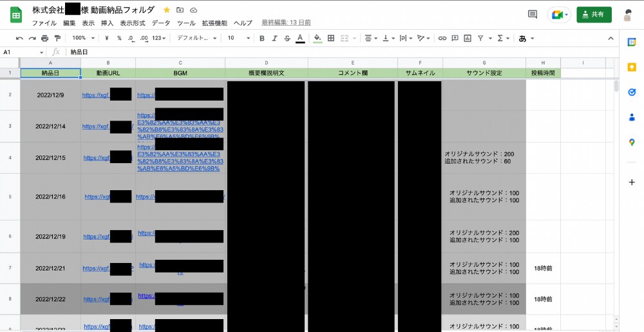The width and height of the screenshot is (644, 332).
Task: Open the font size 10 dropdown
Action: point(239,38)
